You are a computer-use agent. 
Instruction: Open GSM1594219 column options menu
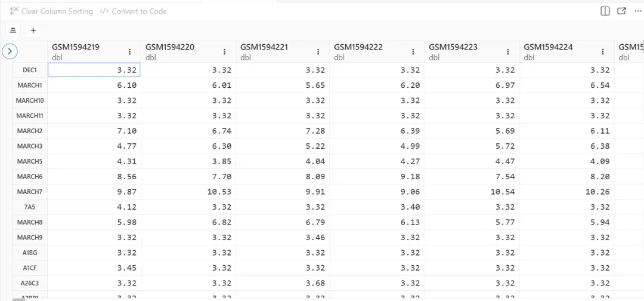tap(130, 52)
